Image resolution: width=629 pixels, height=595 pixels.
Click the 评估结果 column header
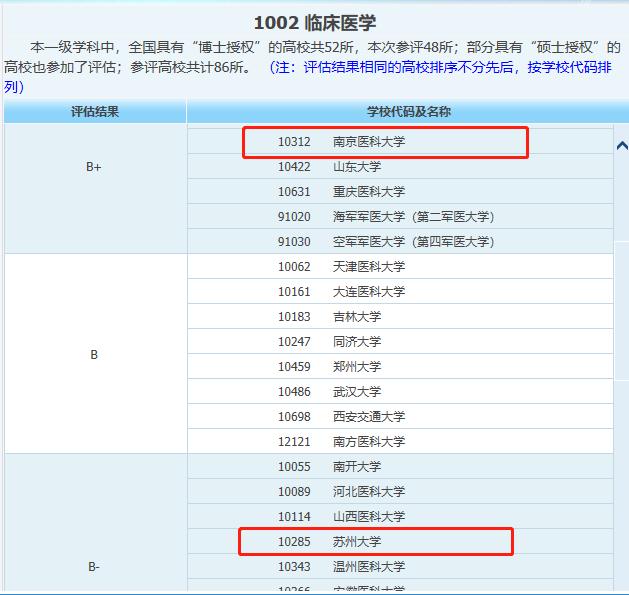click(95, 112)
